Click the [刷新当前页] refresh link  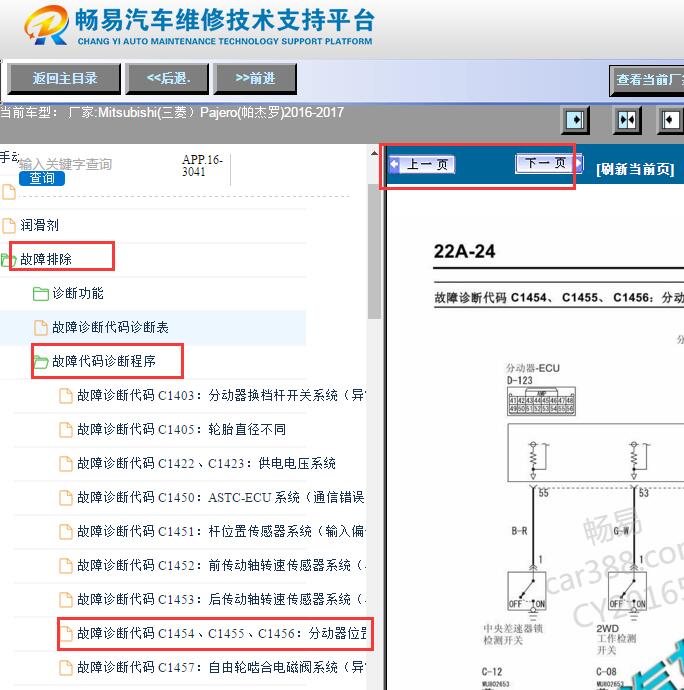pos(635,169)
